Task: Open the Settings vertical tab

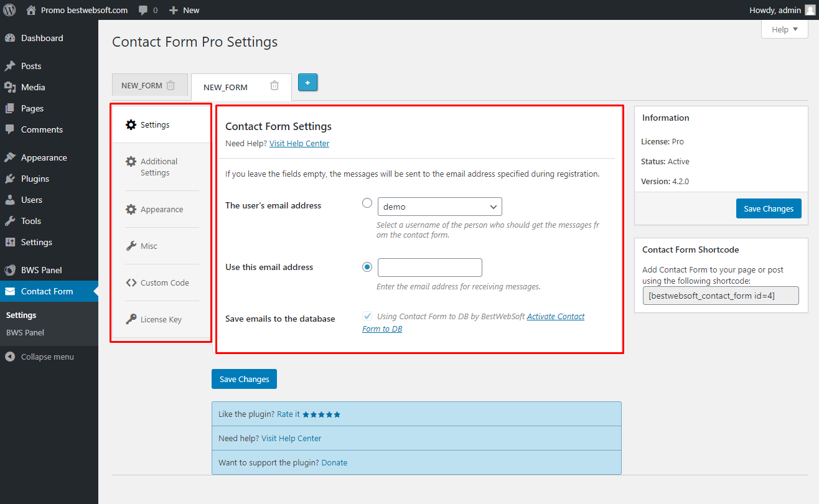Action: 161,124
